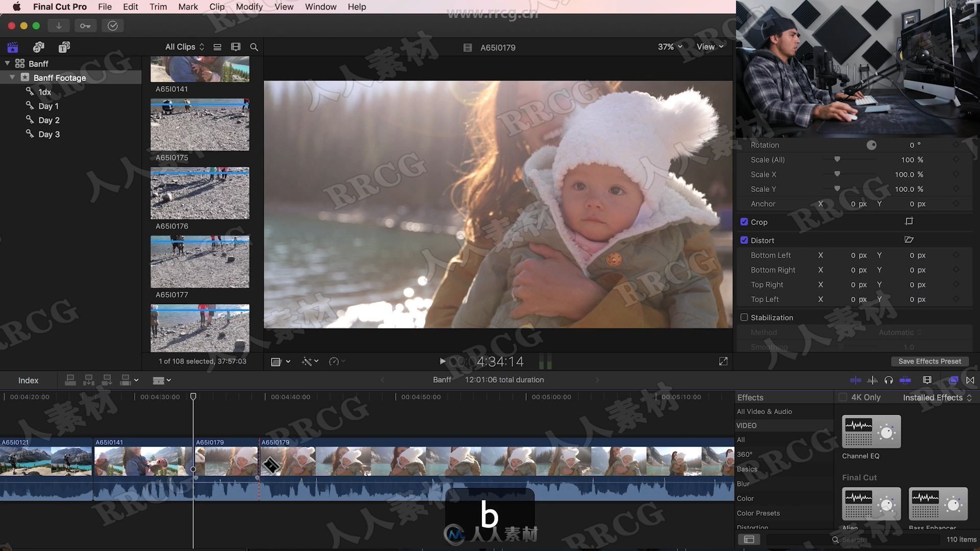Select clip A65I0121 in timeline

(46, 468)
